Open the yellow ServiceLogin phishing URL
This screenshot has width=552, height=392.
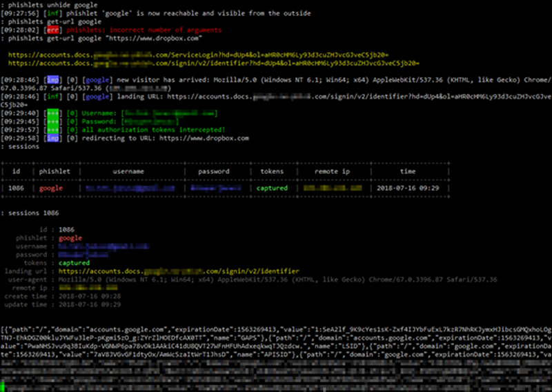tap(199, 55)
